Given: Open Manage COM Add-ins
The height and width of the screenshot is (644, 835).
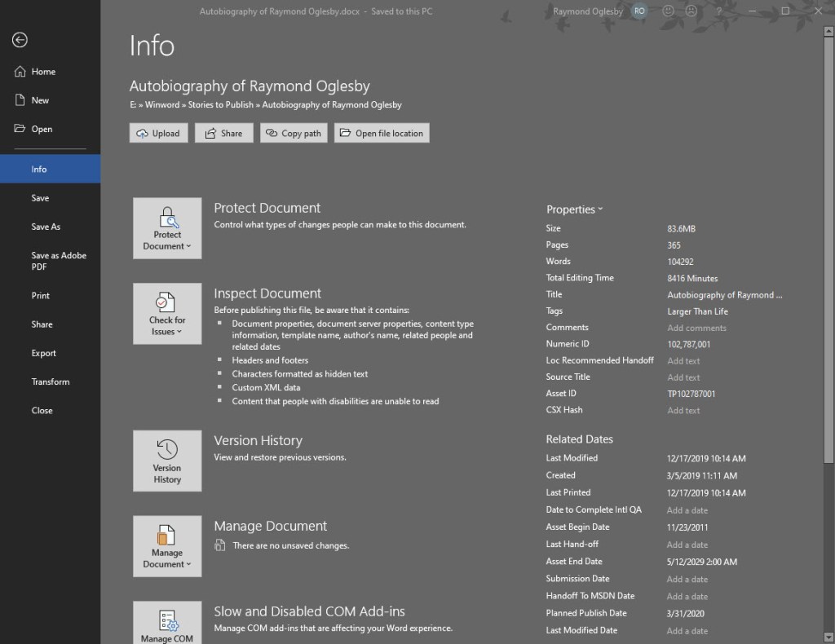Looking at the screenshot, I should (166, 624).
